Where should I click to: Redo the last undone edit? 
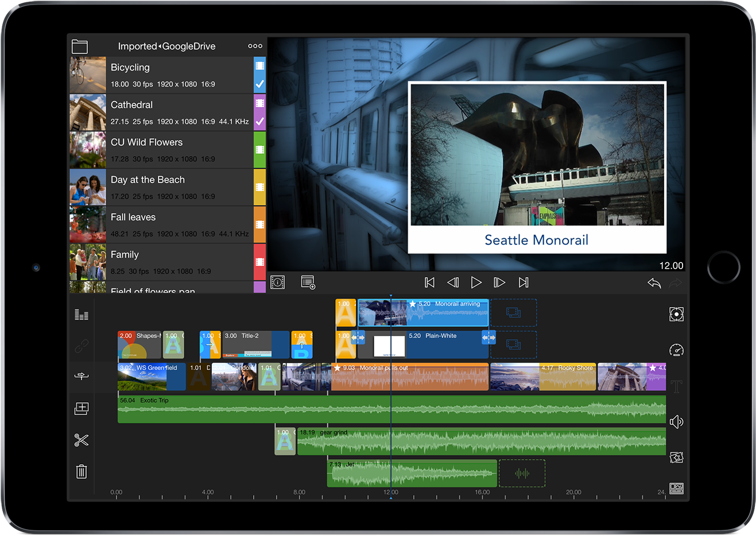click(x=675, y=282)
